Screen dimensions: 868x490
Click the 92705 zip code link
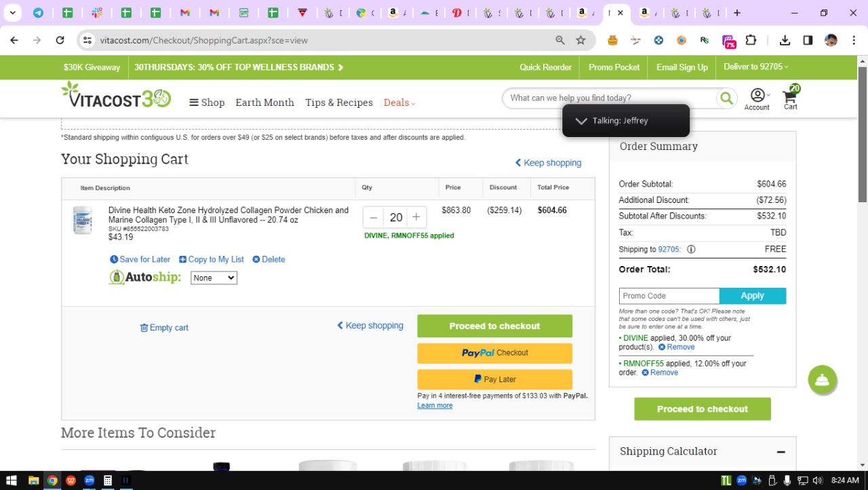[x=669, y=249]
